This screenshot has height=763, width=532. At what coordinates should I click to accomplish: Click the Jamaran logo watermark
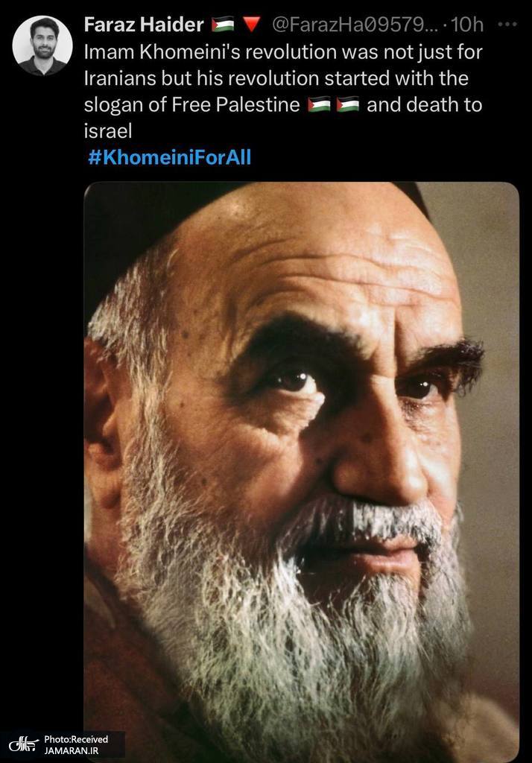[23, 745]
